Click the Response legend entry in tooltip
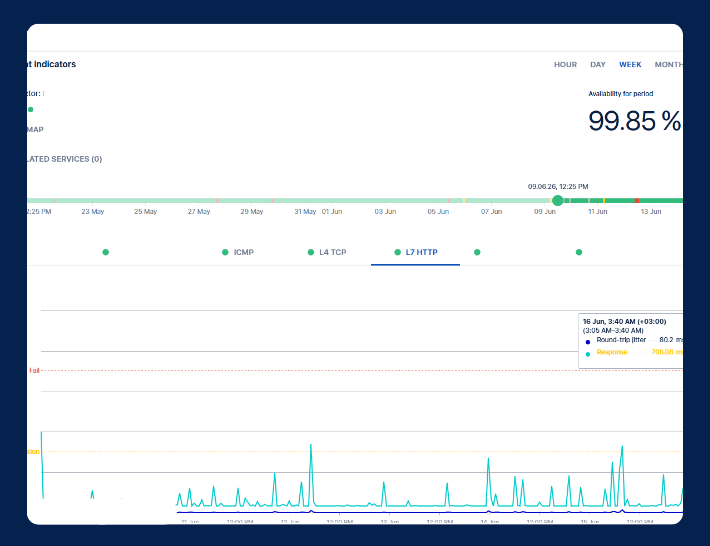Screen dimensions: 710x546 tap(612, 352)
